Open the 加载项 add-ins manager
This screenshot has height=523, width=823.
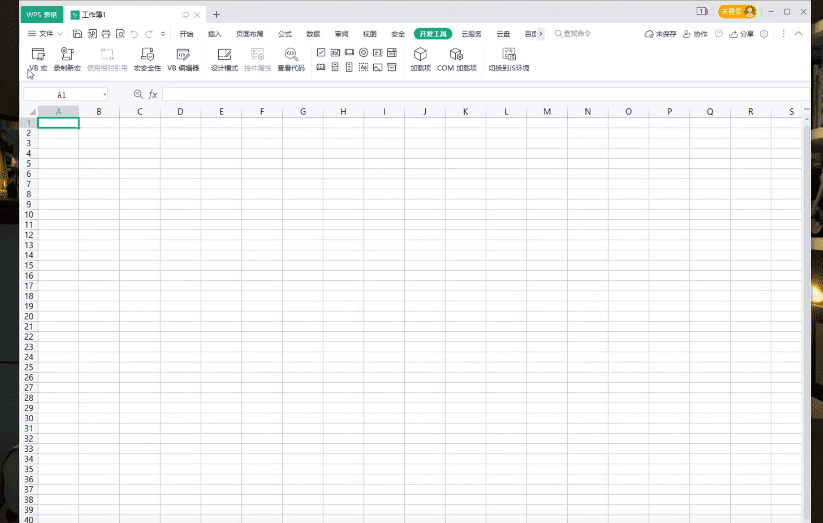click(x=420, y=59)
